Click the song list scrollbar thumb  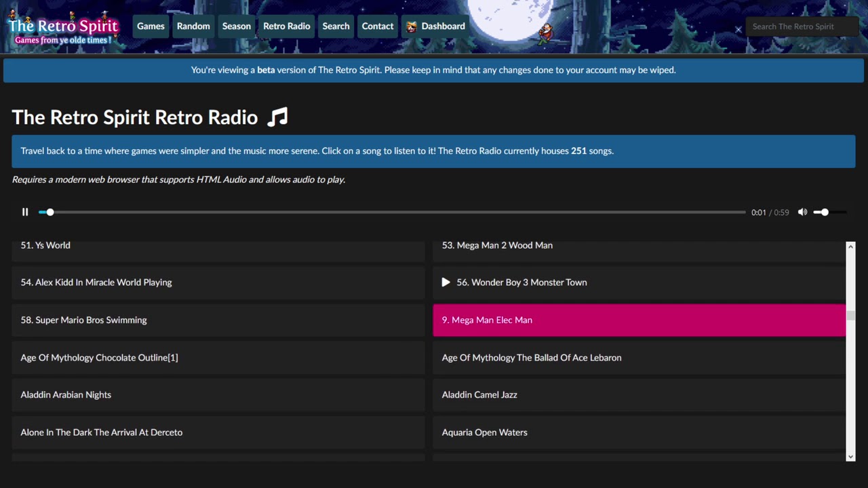(850, 316)
